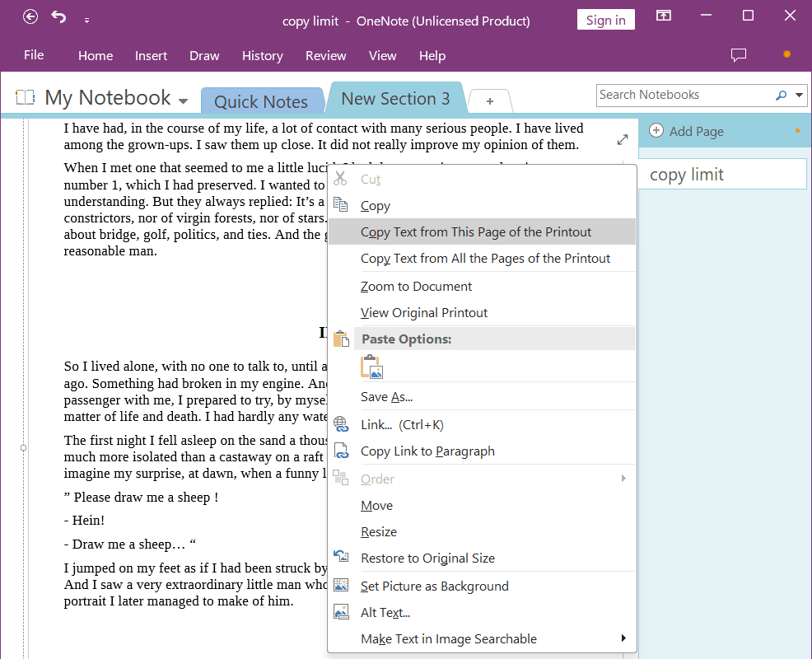The width and height of the screenshot is (812, 659).
Task: Choose Alt Text... menu entry
Action: (x=482, y=612)
